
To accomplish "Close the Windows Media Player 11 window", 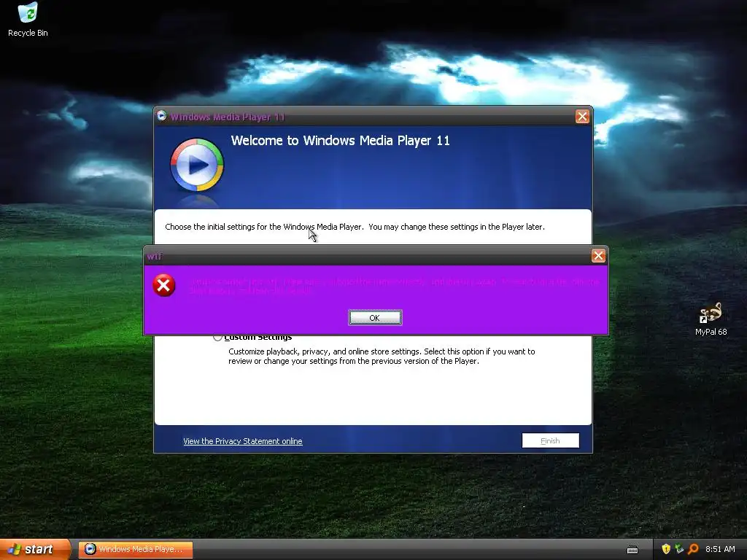I will tap(581, 117).
